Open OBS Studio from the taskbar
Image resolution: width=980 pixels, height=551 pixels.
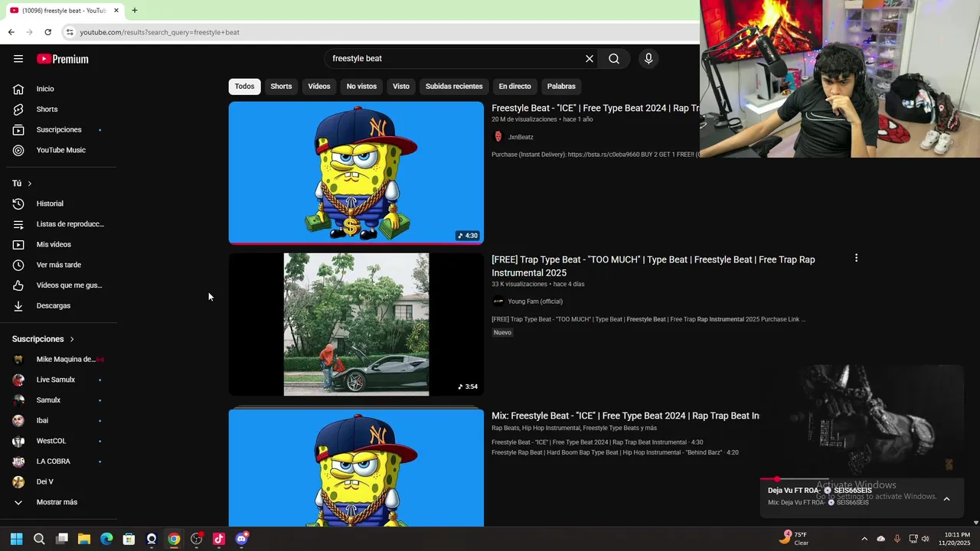[197, 539]
